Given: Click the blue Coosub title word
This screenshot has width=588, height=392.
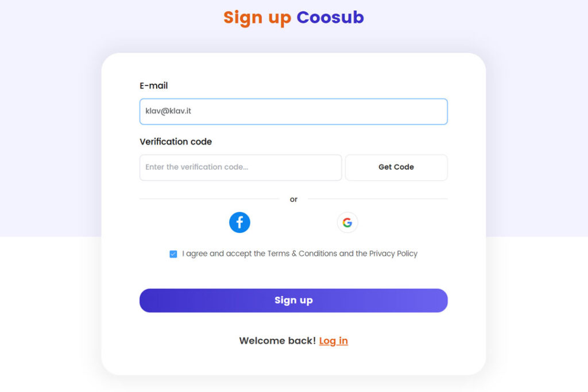Looking at the screenshot, I should tap(330, 17).
